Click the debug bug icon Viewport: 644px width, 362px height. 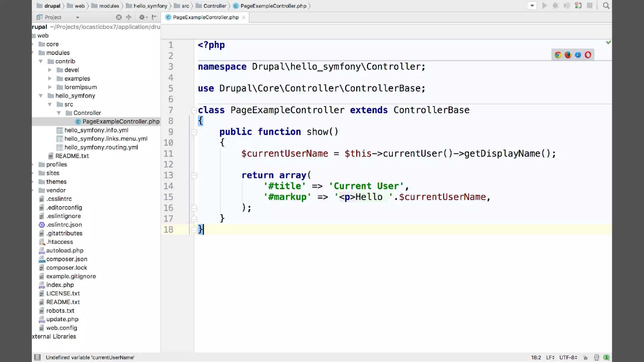point(556,6)
